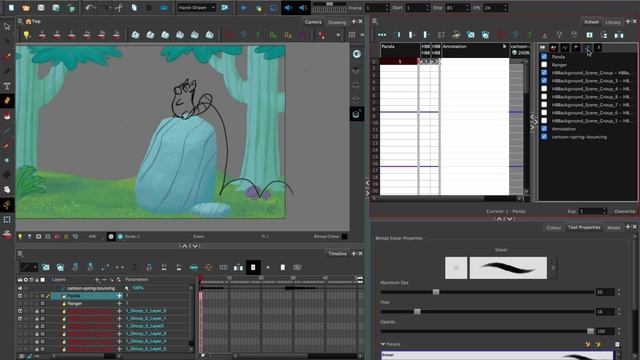
Task: Check the Ranger column checkbox
Action: (544, 64)
